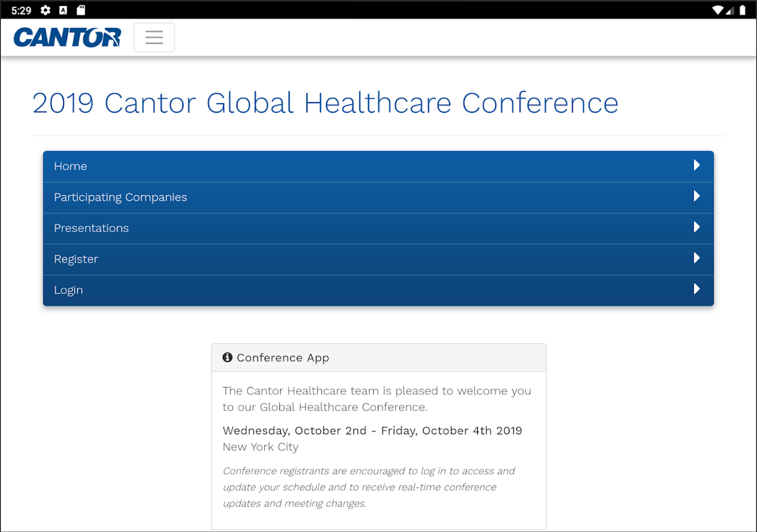757x532 pixels.
Task: Tap the 5:29 clock in status bar
Action: (21, 10)
